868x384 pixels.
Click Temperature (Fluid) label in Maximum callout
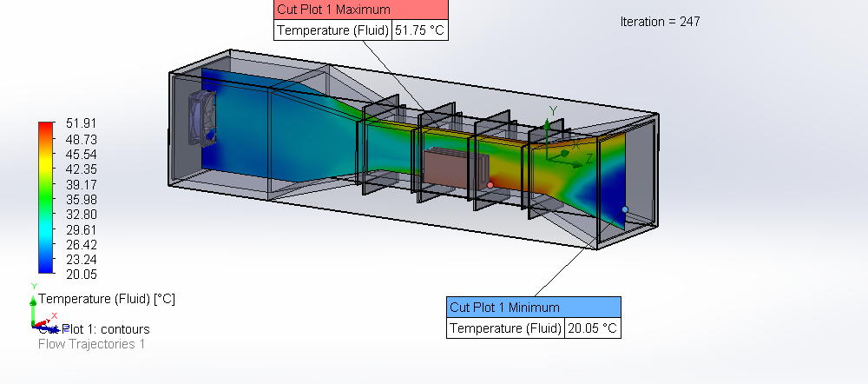point(332,30)
